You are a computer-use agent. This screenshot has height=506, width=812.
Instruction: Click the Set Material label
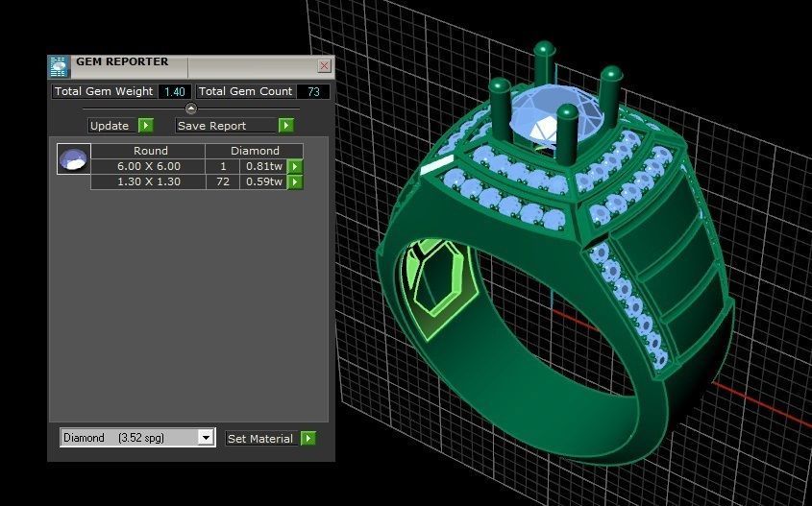pyautogui.click(x=260, y=438)
